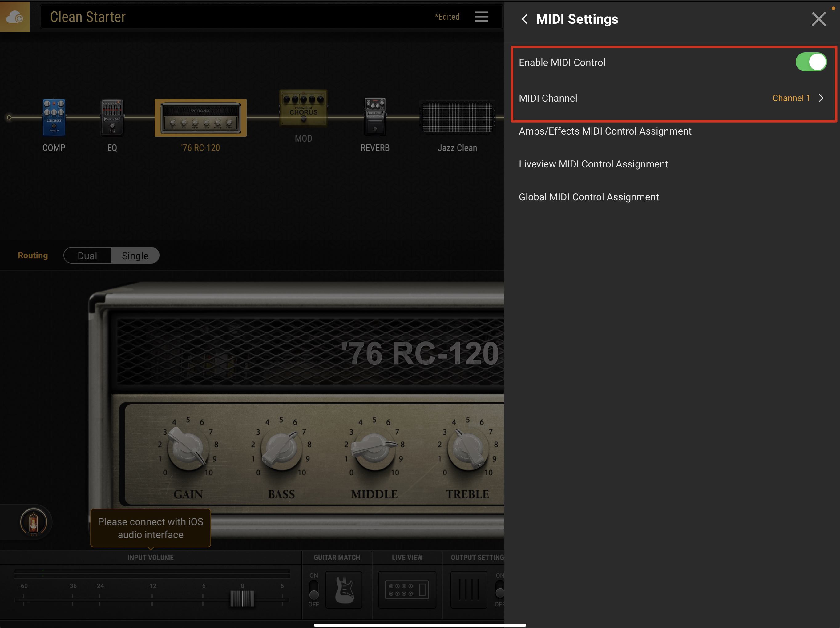The width and height of the screenshot is (840, 628).
Task: Switch Routing to Dual
Action: tap(87, 255)
